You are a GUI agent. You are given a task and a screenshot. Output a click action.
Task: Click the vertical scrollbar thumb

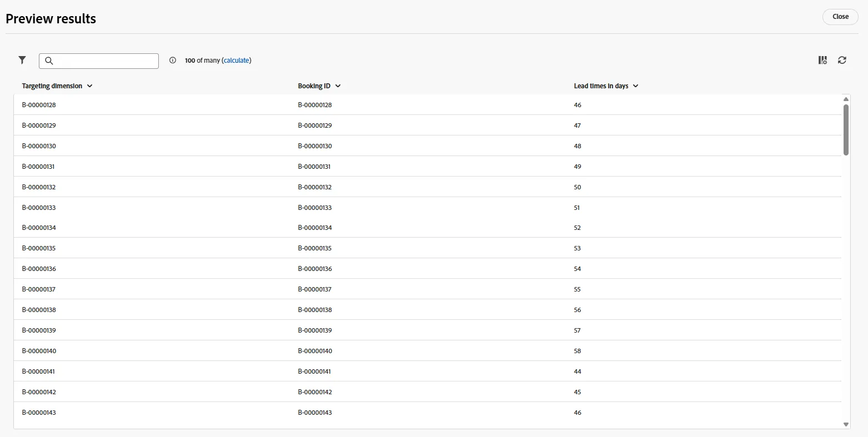(846, 129)
